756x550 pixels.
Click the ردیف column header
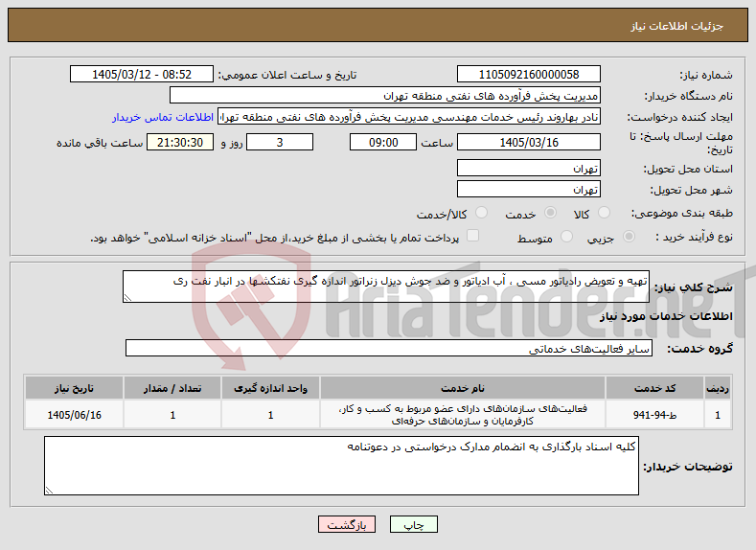tap(718, 388)
